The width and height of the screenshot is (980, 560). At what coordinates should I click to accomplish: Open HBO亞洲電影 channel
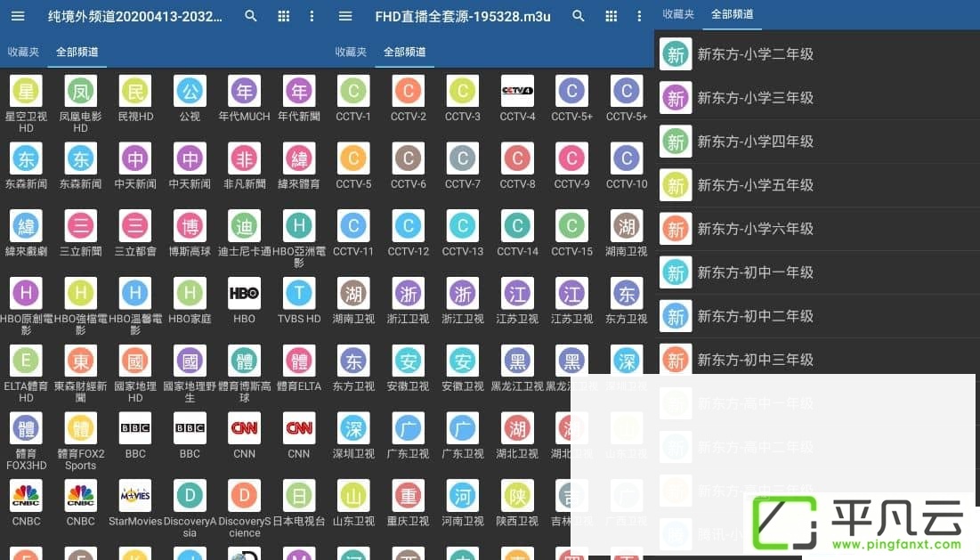[299, 239]
